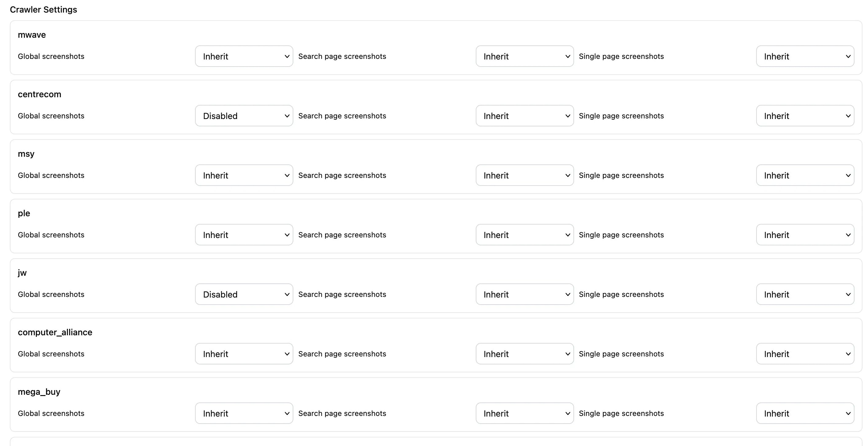Open jw's Disabled Global screenshots dropdown
Viewport: 868px width, 446px height.
(x=244, y=294)
